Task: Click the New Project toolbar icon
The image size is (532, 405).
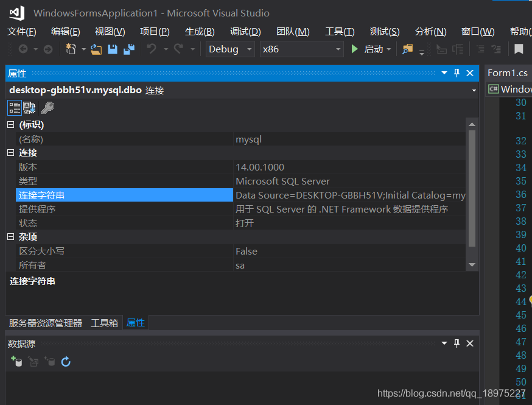Action: tap(71, 49)
